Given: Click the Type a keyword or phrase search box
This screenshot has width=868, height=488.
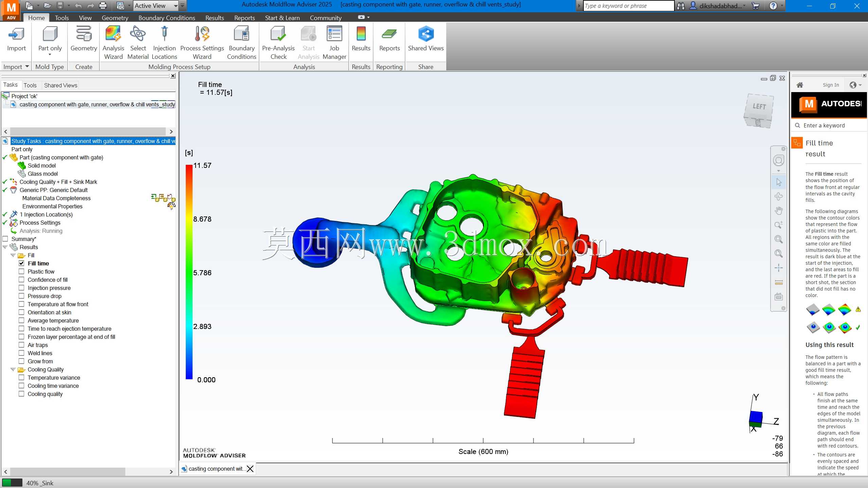Looking at the screenshot, I should (628, 6).
